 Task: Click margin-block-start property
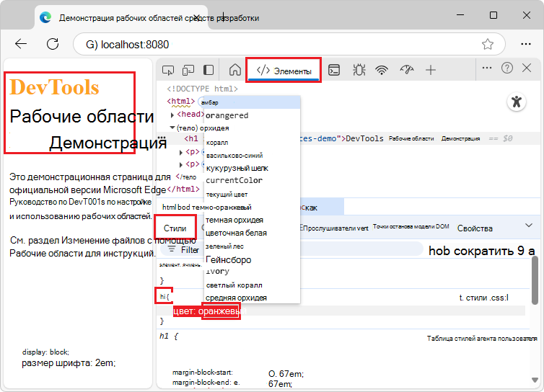[203, 373]
